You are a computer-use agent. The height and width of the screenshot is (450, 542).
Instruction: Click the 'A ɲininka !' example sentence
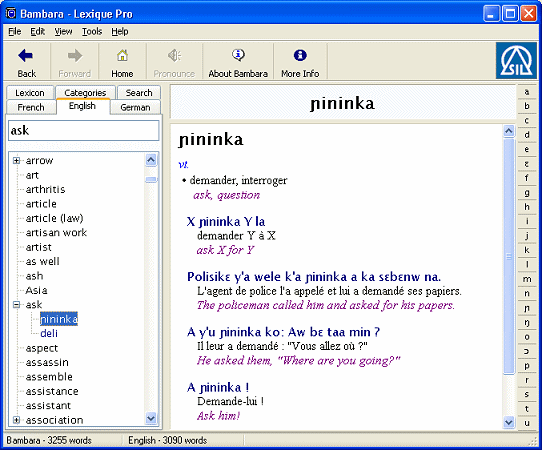coord(218,387)
